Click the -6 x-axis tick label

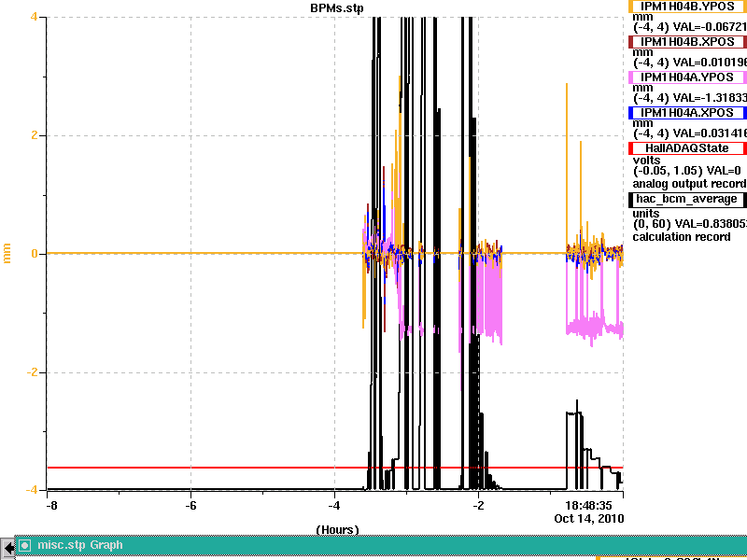click(x=190, y=505)
